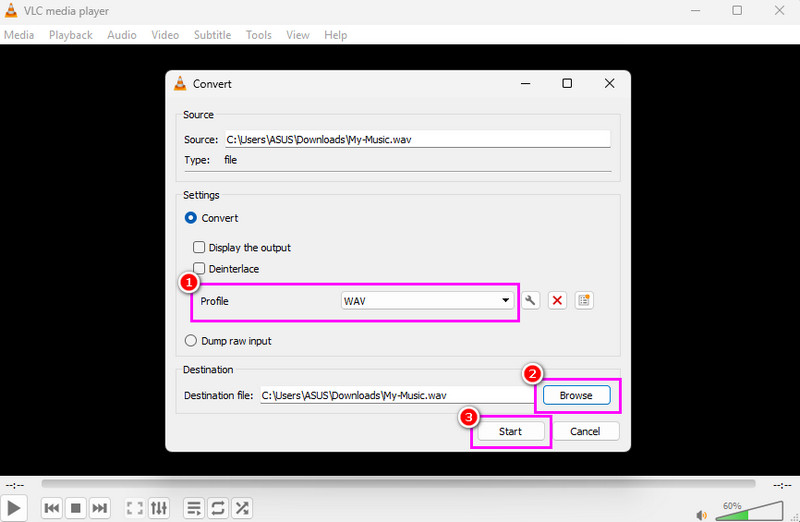This screenshot has height=522, width=800.
Task: Close the Convert dialog window
Action: point(609,83)
